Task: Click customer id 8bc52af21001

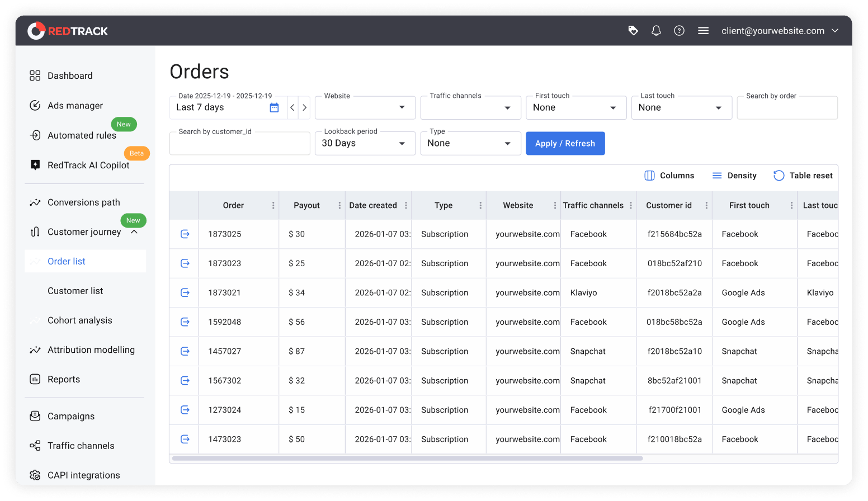Action: point(674,381)
